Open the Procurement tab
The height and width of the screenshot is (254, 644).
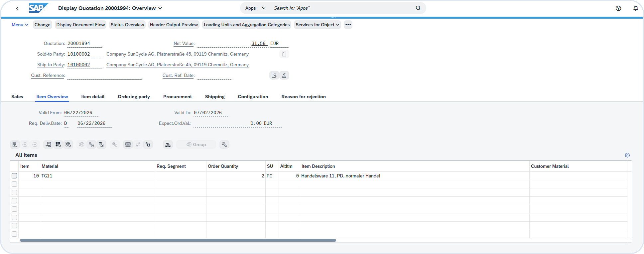(178, 97)
